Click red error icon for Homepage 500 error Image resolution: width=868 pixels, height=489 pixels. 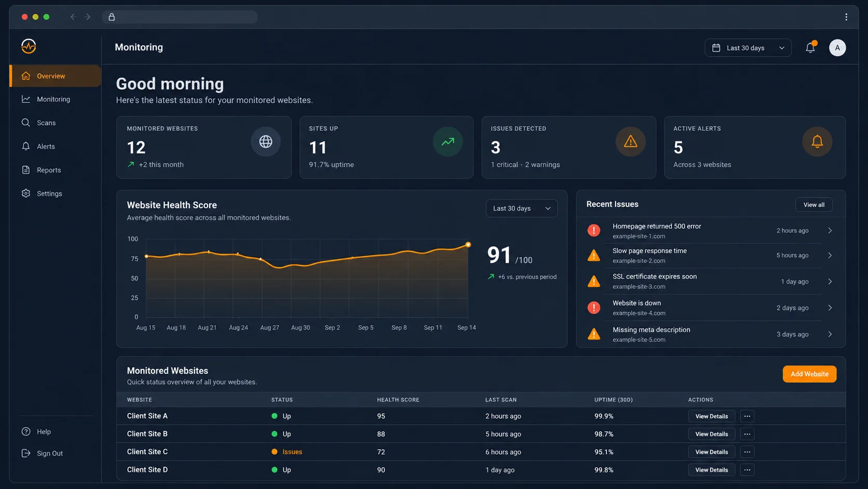tap(593, 230)
